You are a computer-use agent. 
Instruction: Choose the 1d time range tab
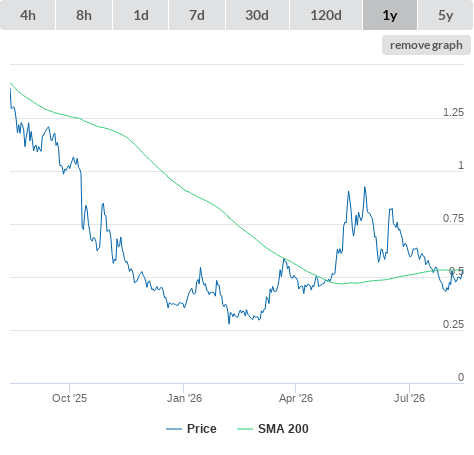[x=141, y=15]
